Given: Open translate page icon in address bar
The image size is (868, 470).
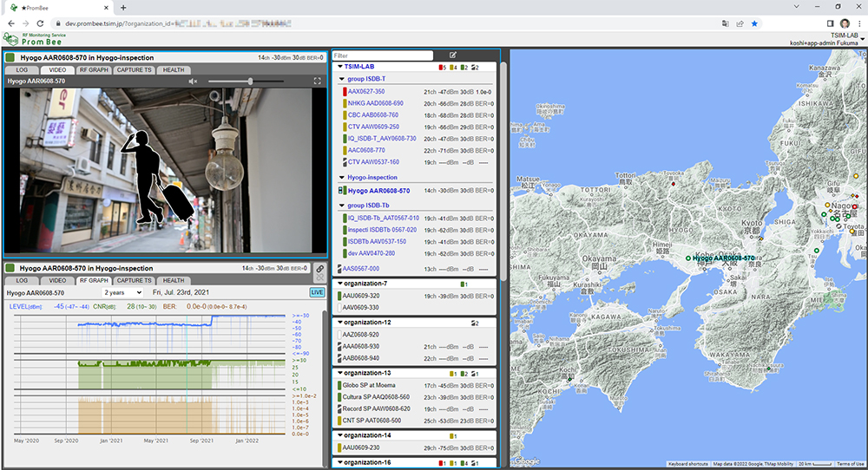Looking at the screenshot, I should (725, 23).
